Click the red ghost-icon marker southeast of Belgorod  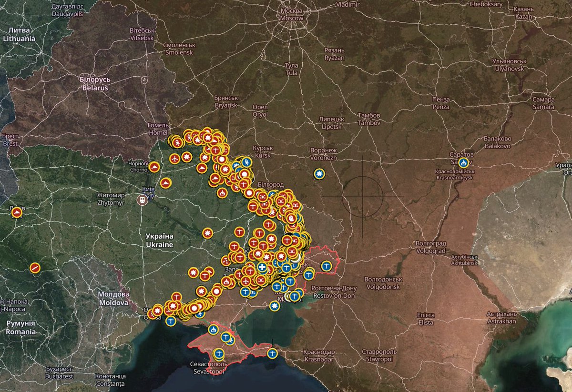point(292,218)
